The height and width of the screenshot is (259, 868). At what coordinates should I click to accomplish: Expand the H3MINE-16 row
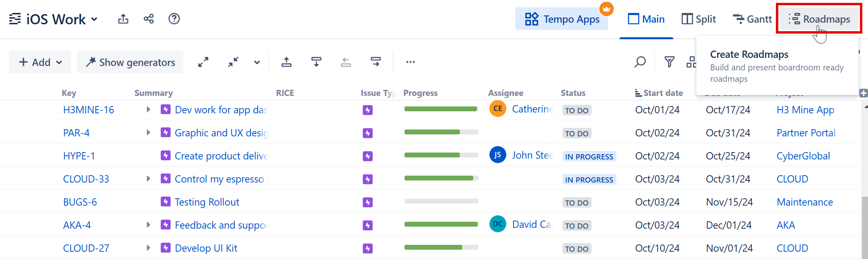(148, 110)
